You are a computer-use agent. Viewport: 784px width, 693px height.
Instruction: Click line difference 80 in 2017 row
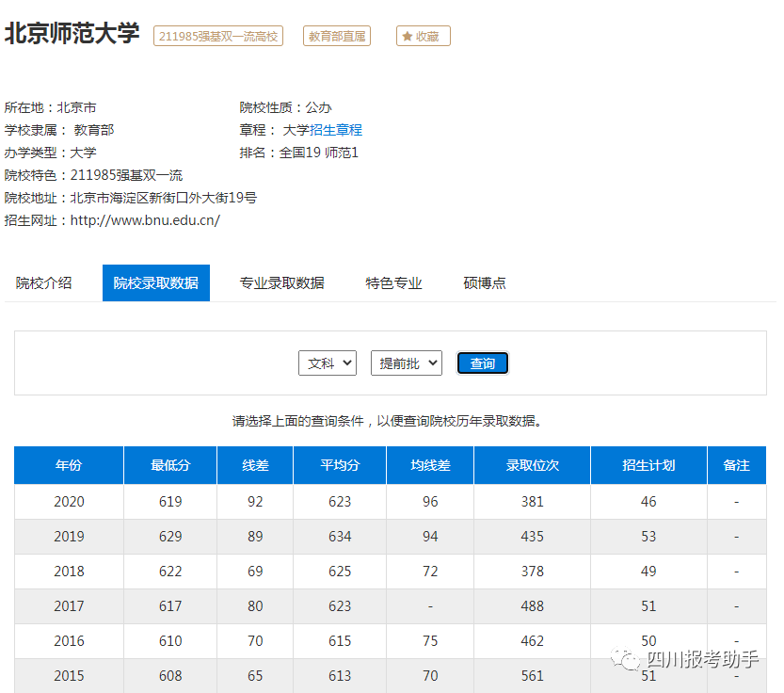(x=255, y=606)
